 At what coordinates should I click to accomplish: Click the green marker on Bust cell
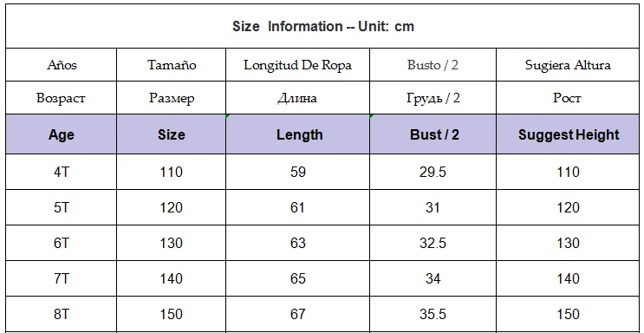pyautogui.click(x=371, y=116)
